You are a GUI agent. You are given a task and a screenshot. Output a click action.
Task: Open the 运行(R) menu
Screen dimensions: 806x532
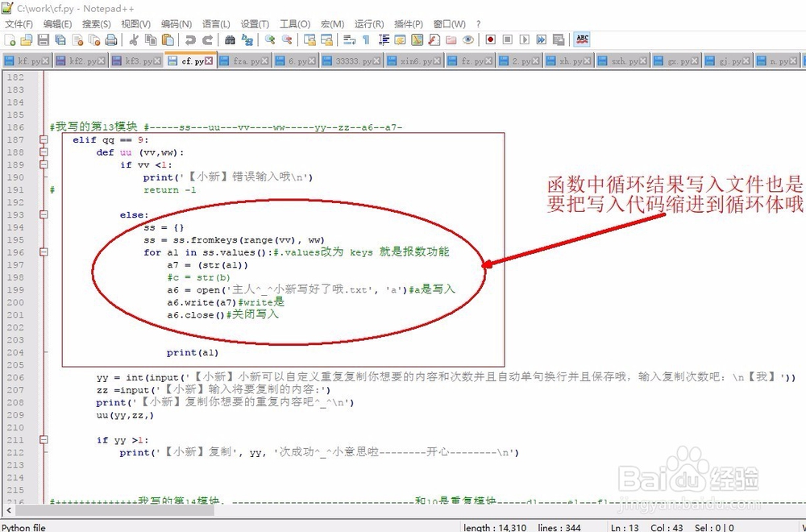369,24
